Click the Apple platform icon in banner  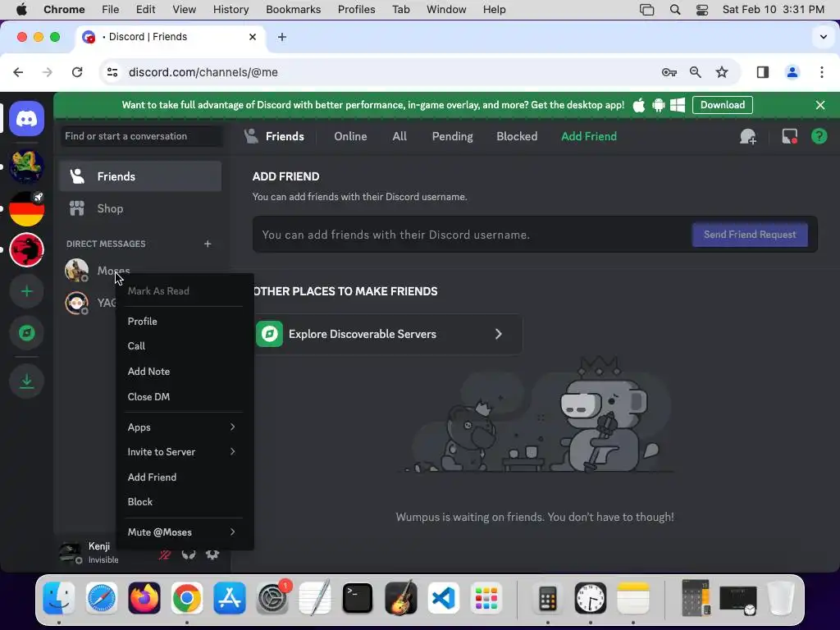coord(638,105)
